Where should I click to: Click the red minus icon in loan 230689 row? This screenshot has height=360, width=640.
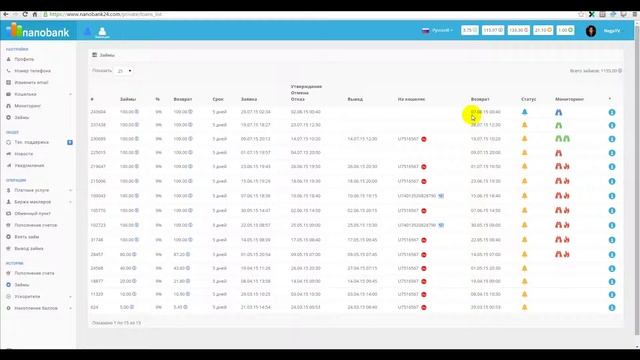424,139
